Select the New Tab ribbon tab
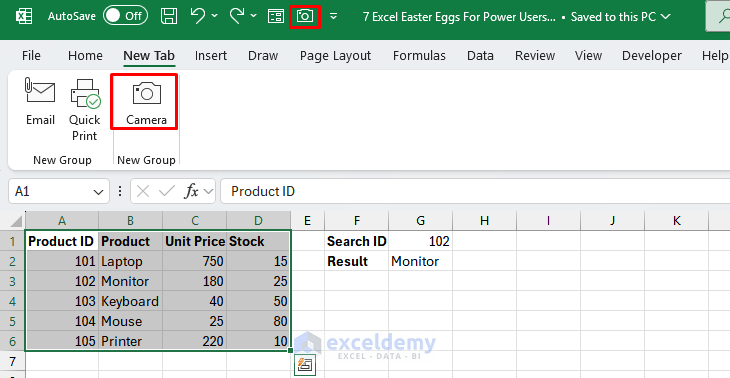The width and height of the screenshot is (730, 378). point(149,56)
